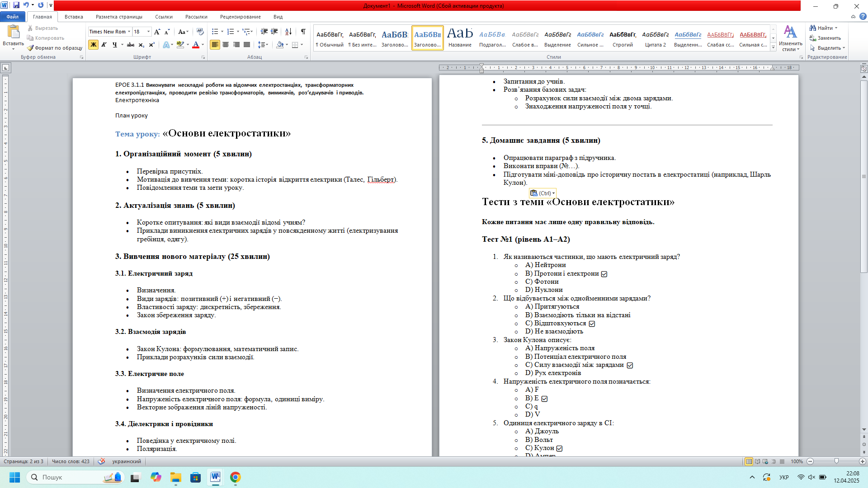Viewport: 868px width, 488px height.
Task: Center the paragraph text
Action: click(226, 45)
